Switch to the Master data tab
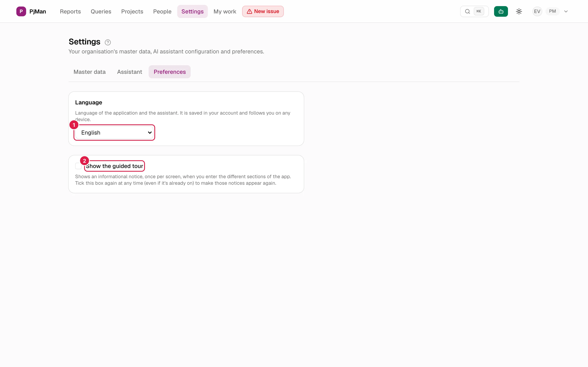Image resolution: width=588 pixels, height=367 pixels. point(89,72)
